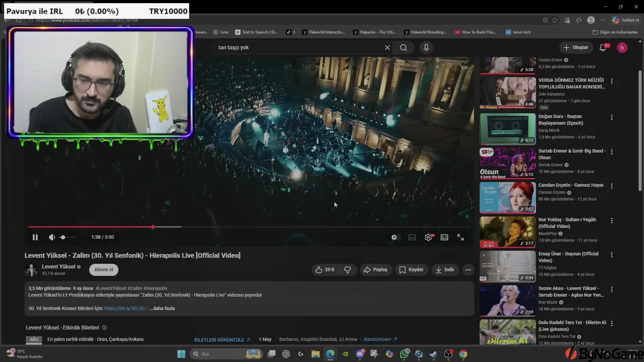Pause the YouTube video
Screen dimensions: 644x362
pyautogui.click(x=35, y=237)
